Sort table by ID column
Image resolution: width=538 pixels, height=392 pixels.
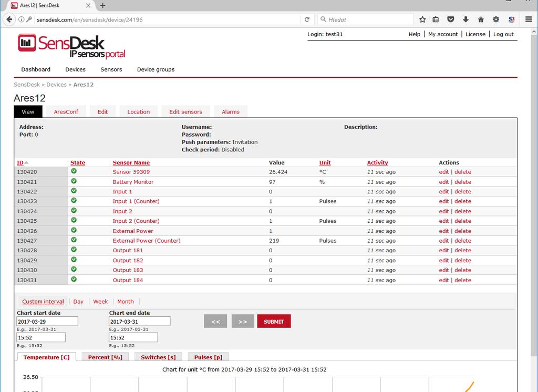[x=20, y=163]
